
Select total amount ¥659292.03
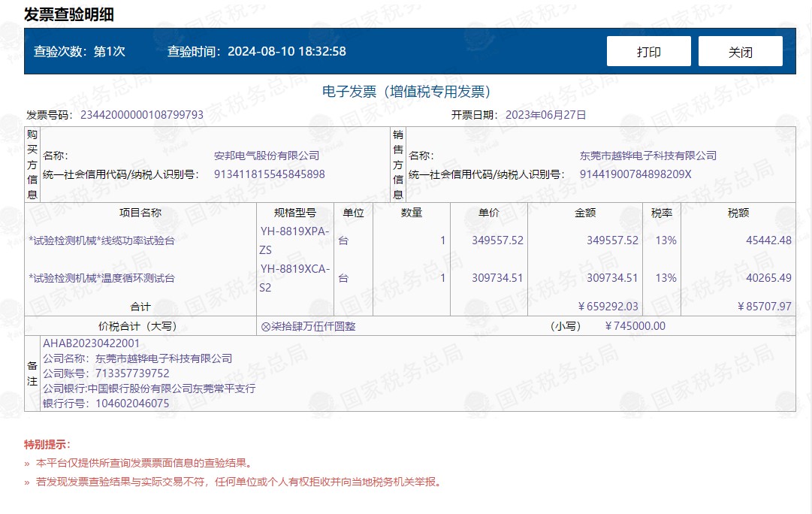[x=608, y=307]
